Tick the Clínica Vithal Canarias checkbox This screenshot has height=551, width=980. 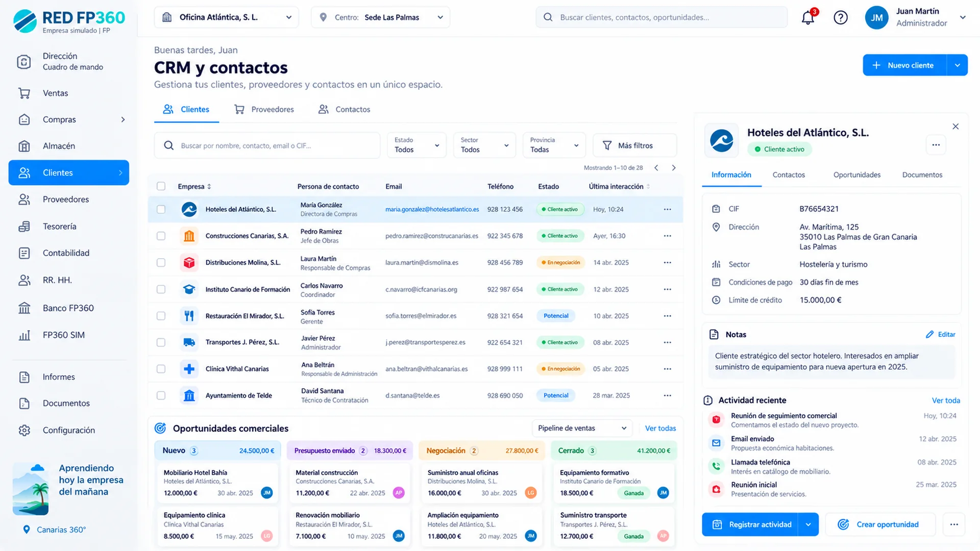[161, 369]
